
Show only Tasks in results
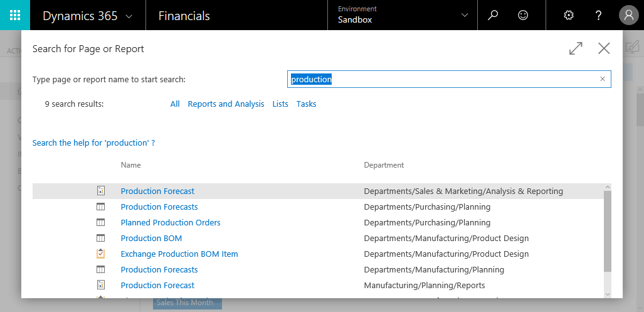[306, 104]
